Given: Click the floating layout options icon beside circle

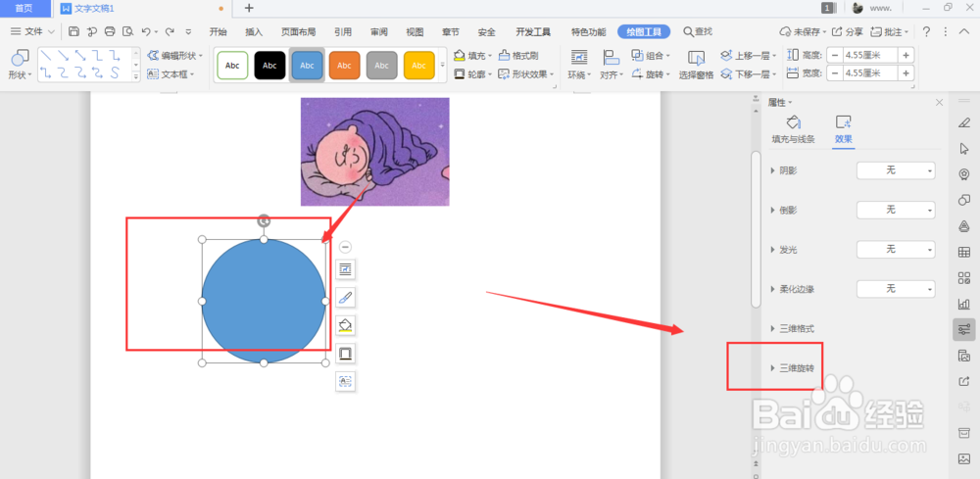Looking at the screenshot, I should pyautogui.click(x=345, y=269).
